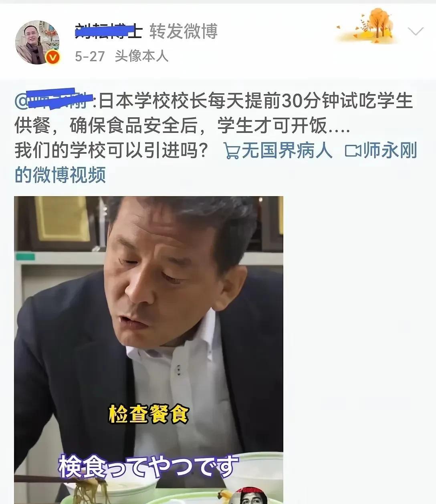Open the poster's profile avatar
The image size is (436, 504).
click(x=37, y=42)
